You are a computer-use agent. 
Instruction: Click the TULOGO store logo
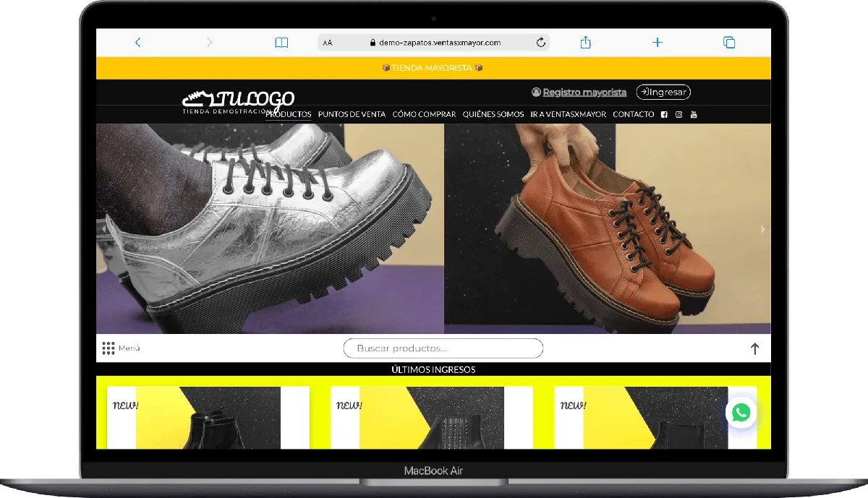click(240, 99)
